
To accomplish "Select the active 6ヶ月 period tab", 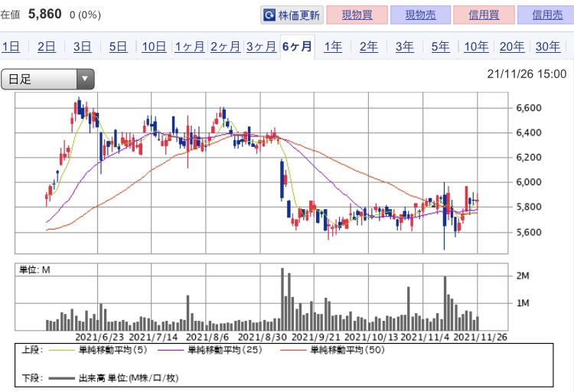I will point(297,47).
